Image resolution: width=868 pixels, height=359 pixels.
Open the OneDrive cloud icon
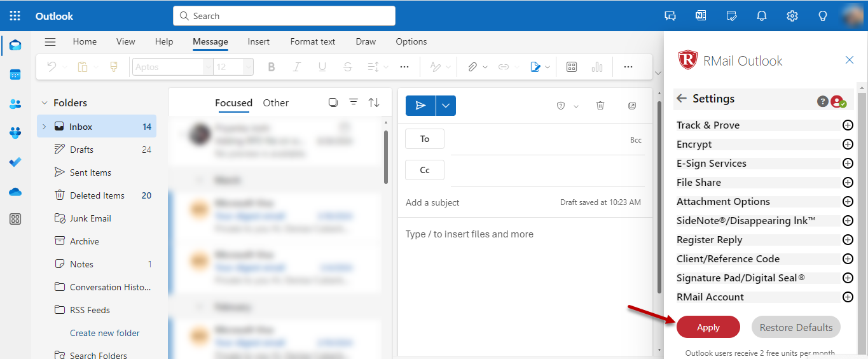[x=15, y=192]
